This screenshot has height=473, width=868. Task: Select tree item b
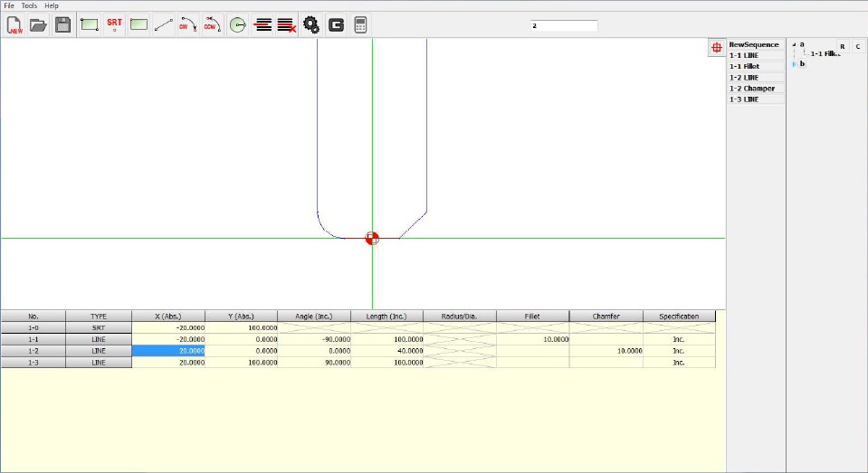[802, 63]
